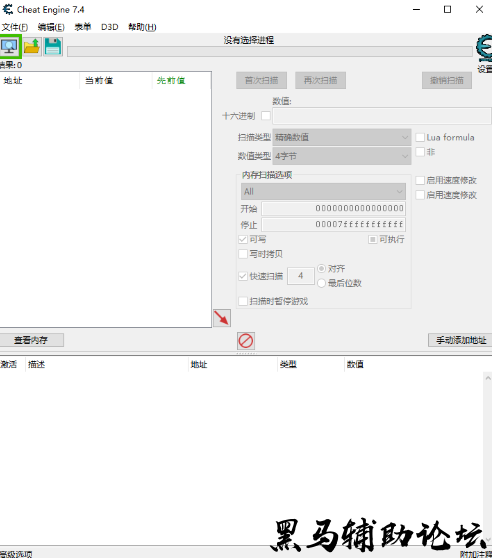Click the address table scroll up arrow
The height and width of the screenshot is (558, 492).
(x=488, y=378)
